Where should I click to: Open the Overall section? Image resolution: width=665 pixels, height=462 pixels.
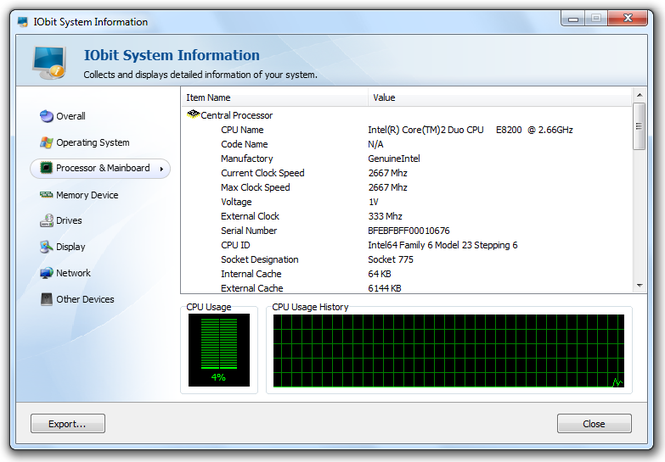pos(63,116)
